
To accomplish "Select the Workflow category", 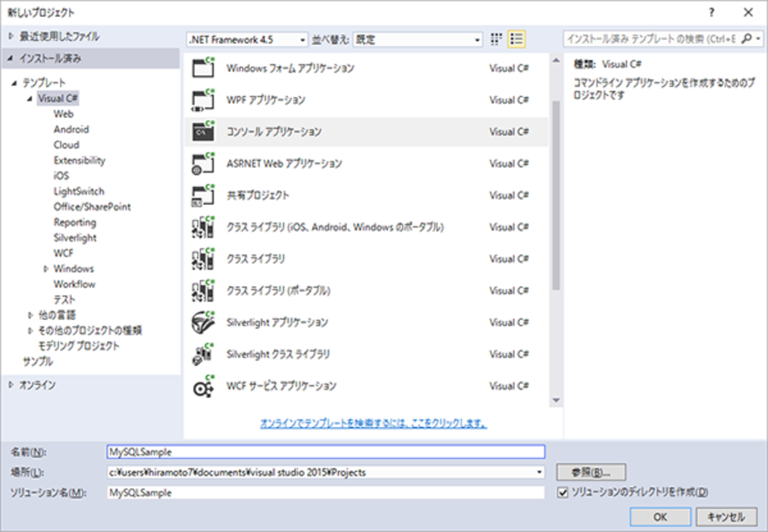I will (x=74, y=284).
